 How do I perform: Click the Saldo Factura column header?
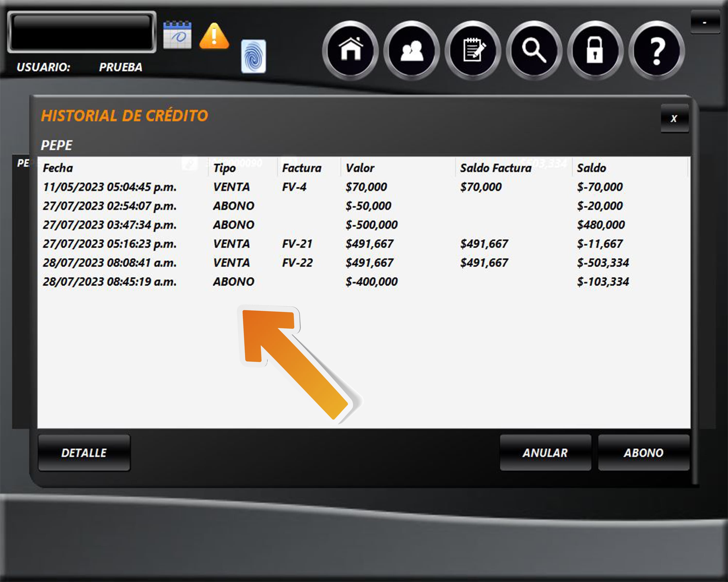coord(496,168)
